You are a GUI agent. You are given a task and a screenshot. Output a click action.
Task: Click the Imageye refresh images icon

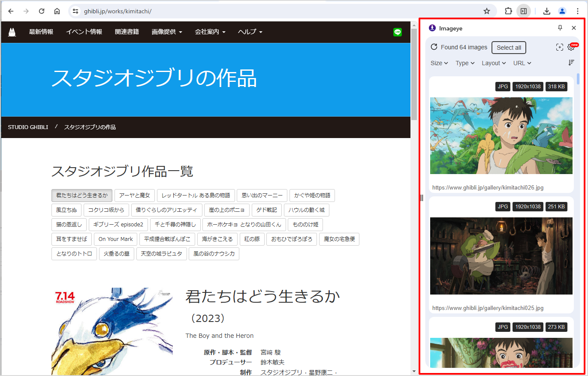pos(434,47)
